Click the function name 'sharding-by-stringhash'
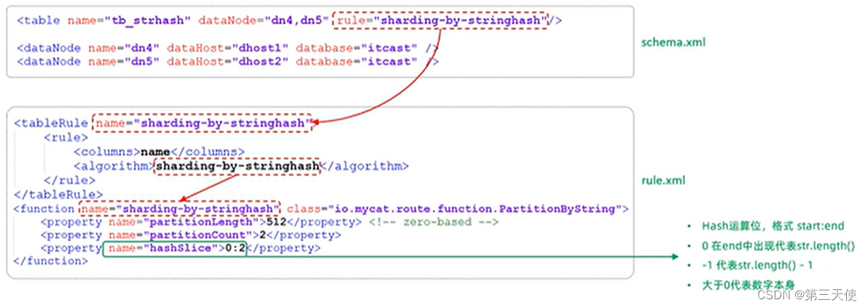Image resolution: width=868 pixels, height=308 pixels. [198, 209]
